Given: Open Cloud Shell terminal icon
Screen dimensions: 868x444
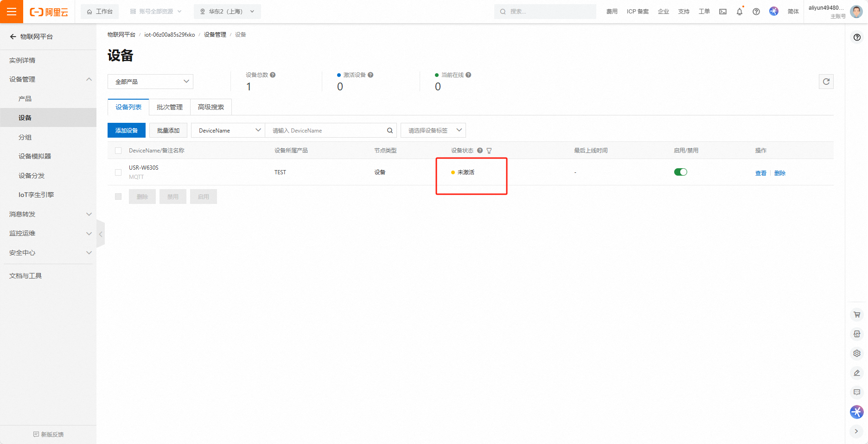Looking at the screenshot, I should pyautogui.click(x=722, y=12).
